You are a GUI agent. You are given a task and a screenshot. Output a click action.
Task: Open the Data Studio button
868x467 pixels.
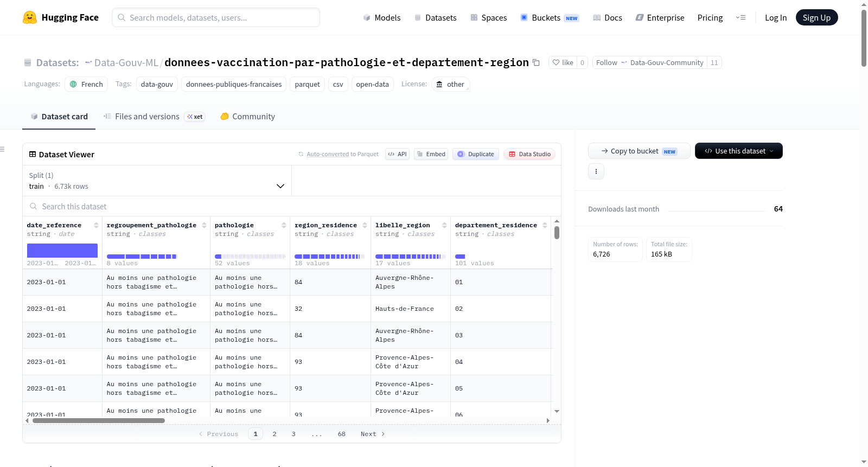(529, 154)
